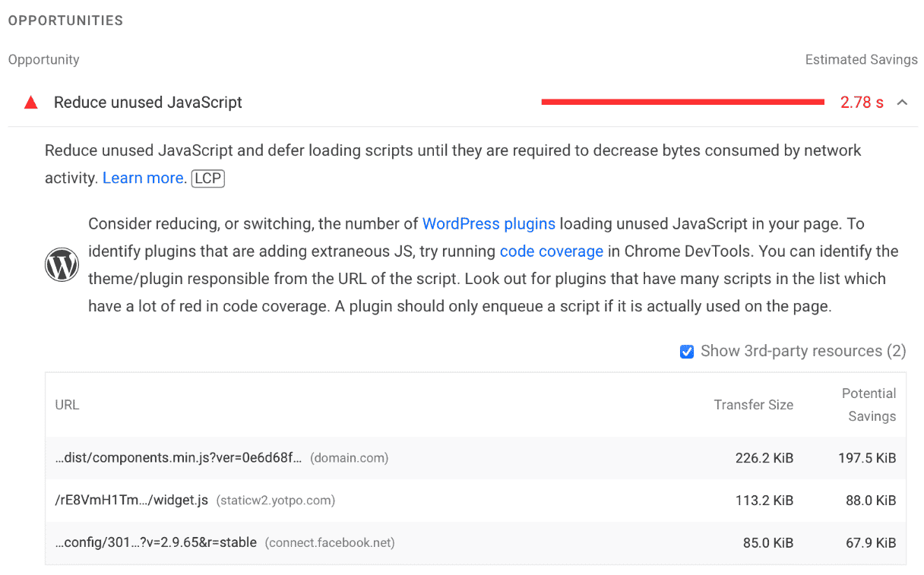Screen dimensions: 924x575
Task: Click the OPPORTUNITIES section heading
Action: (65, 21)
